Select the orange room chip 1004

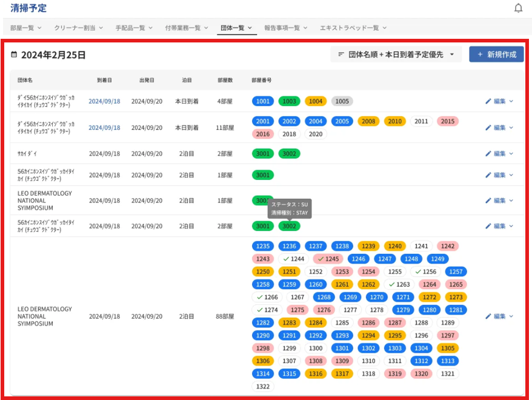[x=316, y=101]
